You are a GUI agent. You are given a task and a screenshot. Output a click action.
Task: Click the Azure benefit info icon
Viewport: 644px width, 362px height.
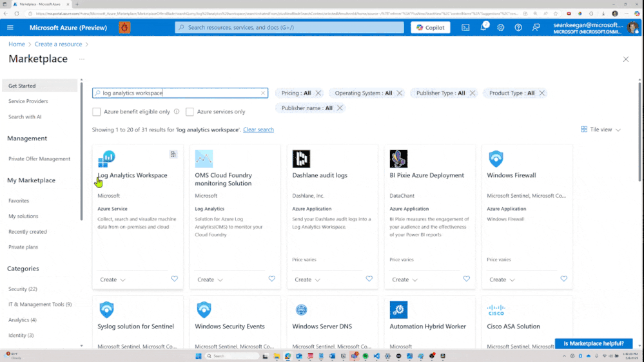[177, 111]
